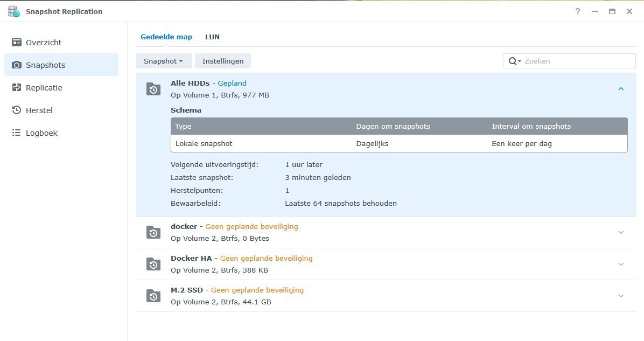Open the help menu via the question mark
Screen dimensions: 644x341
[577, 11]
